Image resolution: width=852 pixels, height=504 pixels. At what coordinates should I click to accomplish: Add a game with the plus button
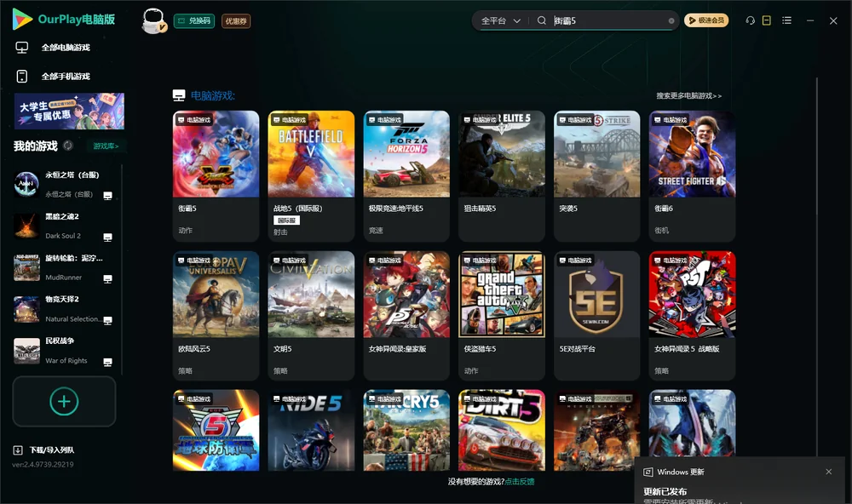tap(64, 401)
